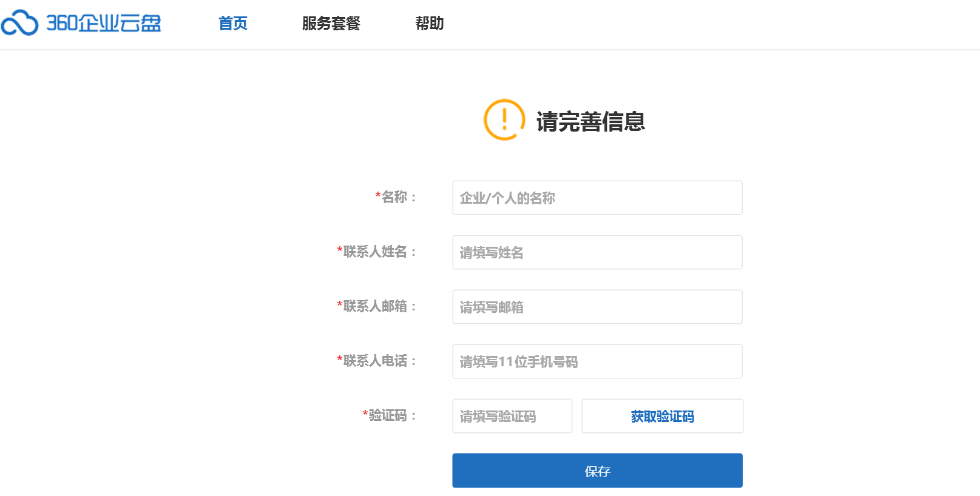
Task: Click the *联系人姓名： label
Action: [x=377, y=252]
